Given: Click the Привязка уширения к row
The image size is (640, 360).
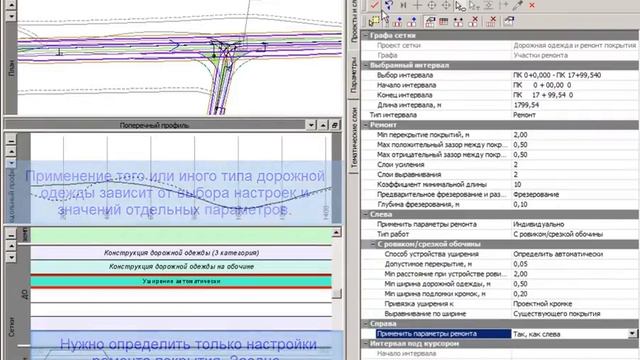Looking at the screenshot, I should pyautogui.click(x=500, y=304).
